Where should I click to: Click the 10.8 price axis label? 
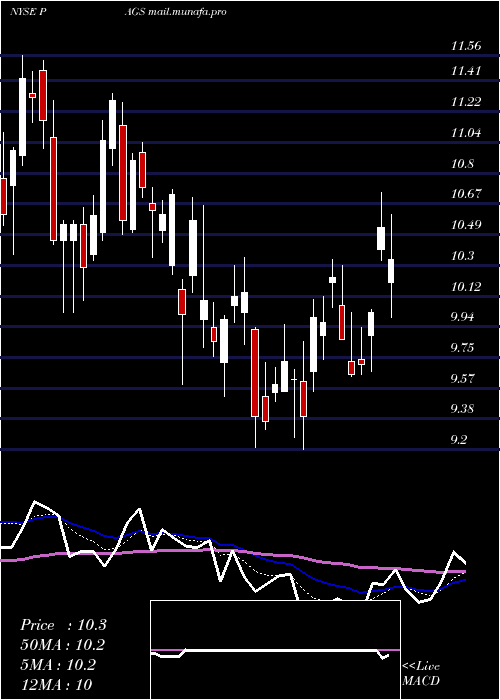(462, 164)
